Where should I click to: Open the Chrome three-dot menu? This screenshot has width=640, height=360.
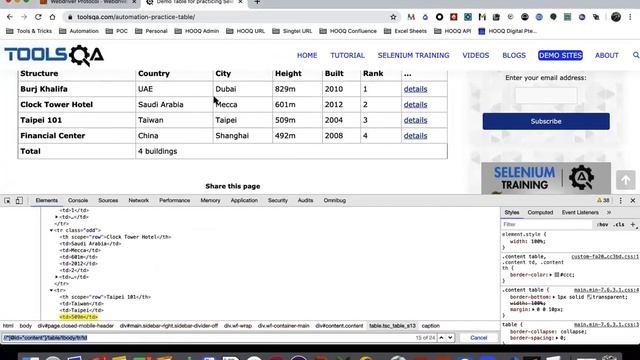(x=630, y=17)
